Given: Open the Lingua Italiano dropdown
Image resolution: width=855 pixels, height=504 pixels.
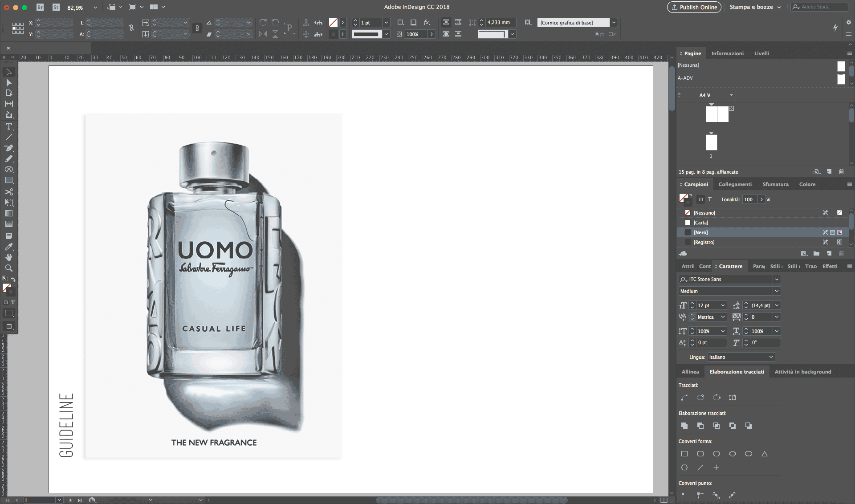Looking at the screenshot, I should (x=741, y=357).
